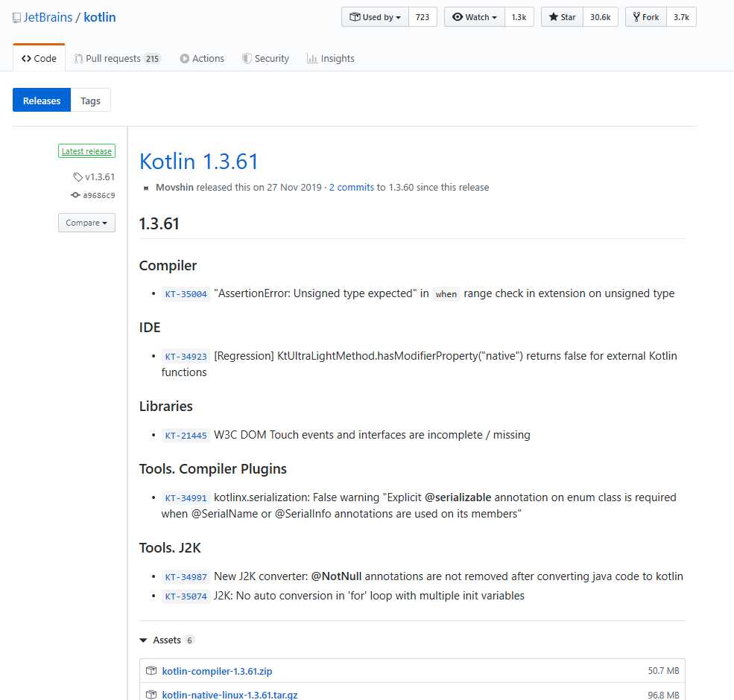Click the watchers count 1.3k
The height and width of the screenshot is (700, 734).
[519, 17]
